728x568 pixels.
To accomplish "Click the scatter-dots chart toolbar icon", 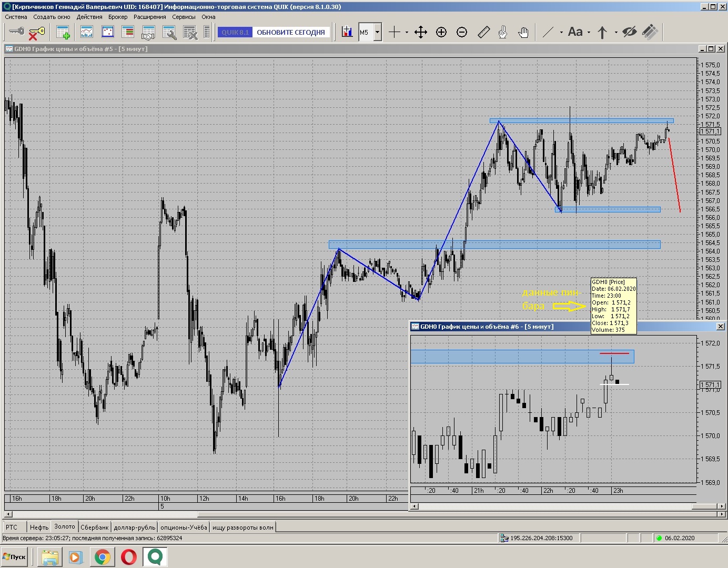I will (107, 32).
